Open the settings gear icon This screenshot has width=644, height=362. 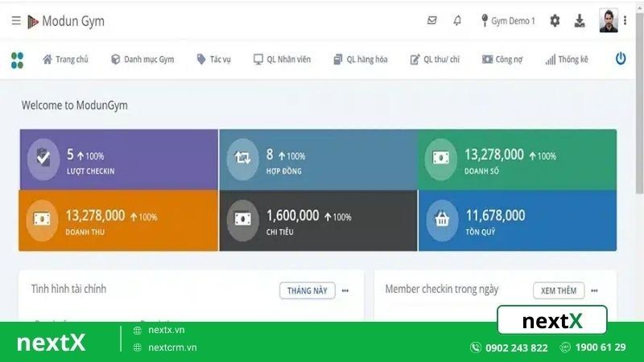(555, 21)
